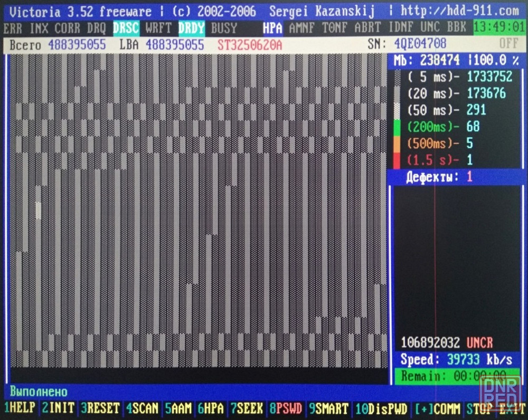
Task: Click the drive model ST3250620A
Action: tap(250, 45)
